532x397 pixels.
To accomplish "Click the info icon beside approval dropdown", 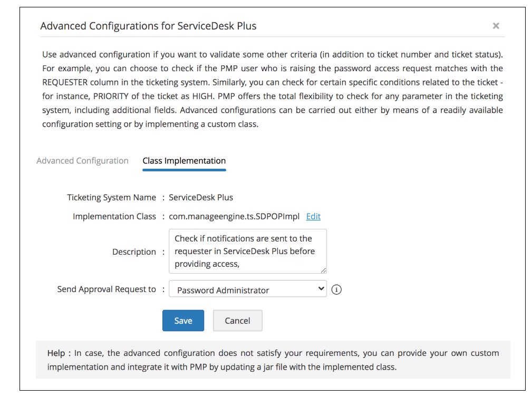I will point(337,289).
